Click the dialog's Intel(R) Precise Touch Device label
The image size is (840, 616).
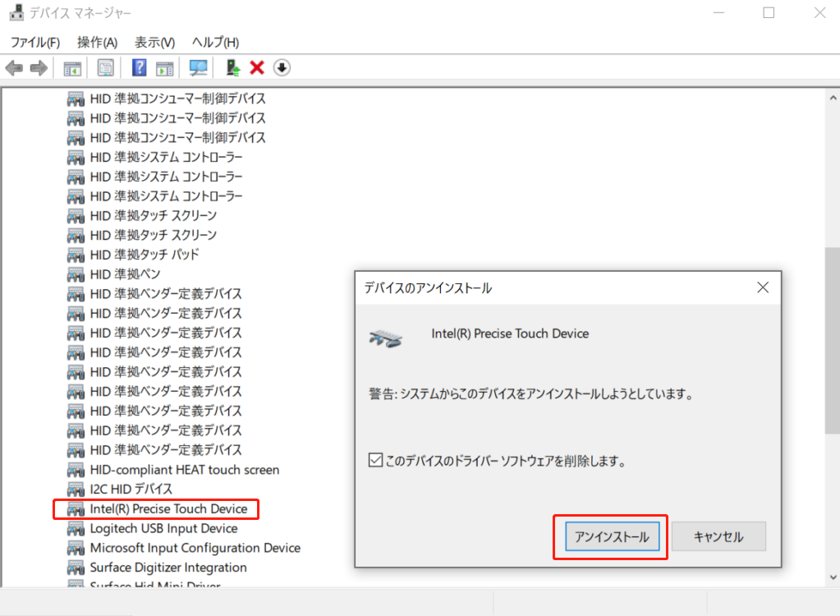click(x=510, y=333)
